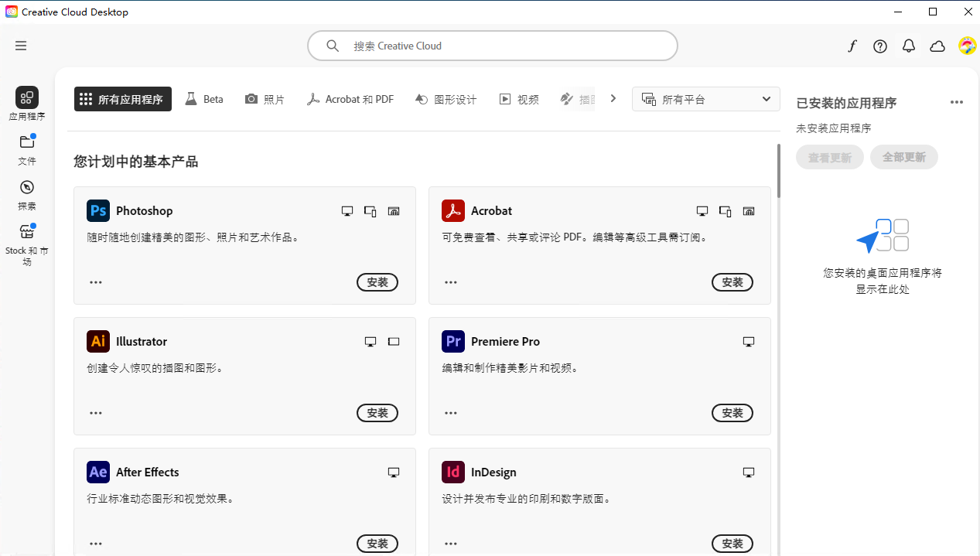Image resolution: width=980 pixels, height=556 pixels.
Task: Click the Acrobat app icon
Action: [x=453, y=210]
